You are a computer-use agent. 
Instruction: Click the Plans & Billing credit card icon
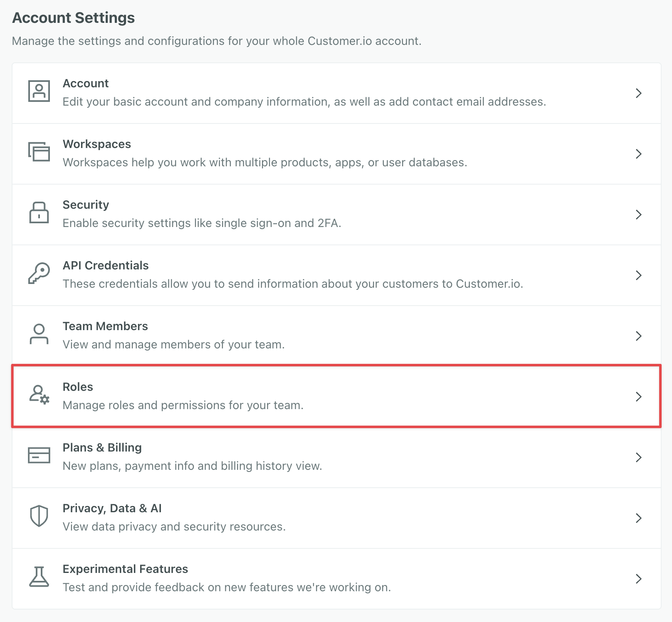tap(39, 457)
